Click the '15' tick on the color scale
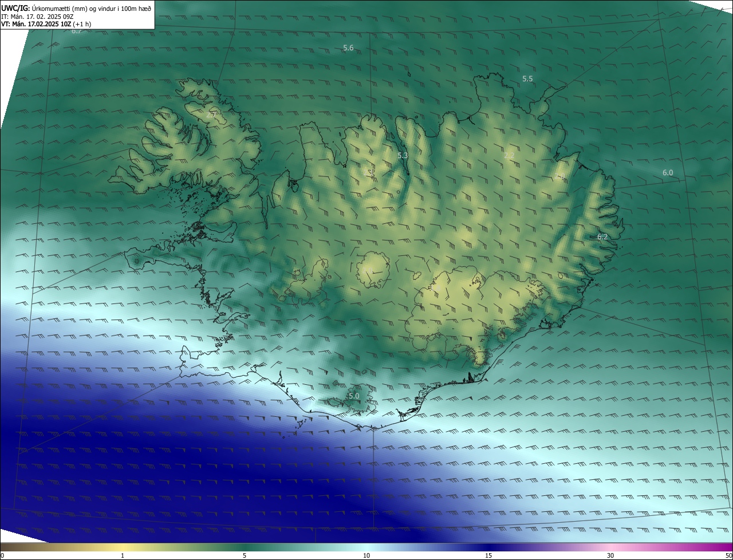 coord(488,555)
